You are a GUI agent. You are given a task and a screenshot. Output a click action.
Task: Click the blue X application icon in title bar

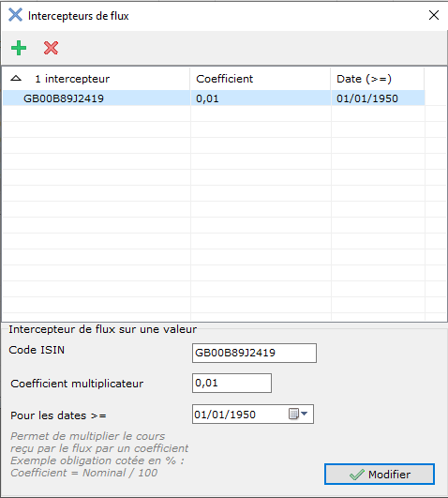[x=15, y=15]
